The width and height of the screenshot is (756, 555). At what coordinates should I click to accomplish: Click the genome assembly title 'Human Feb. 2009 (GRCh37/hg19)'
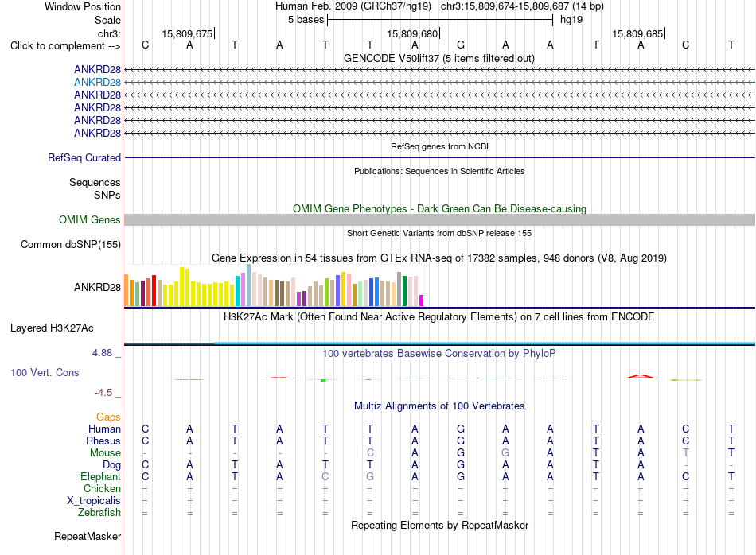[x=353, y=6]
